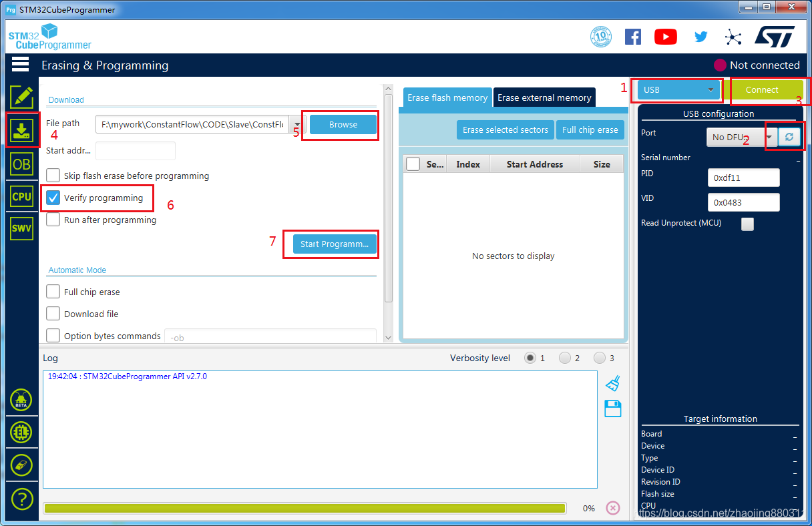Check Full chip erase in Automatic Mode
This screenshot has height=526, width=812.
pyautogui.click(x=53, y=292)
